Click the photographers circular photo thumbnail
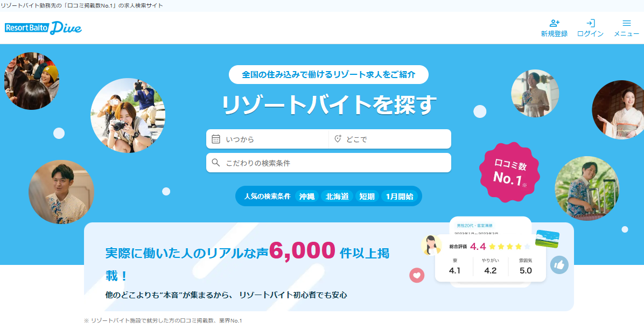The width and height of the screenshot is (644, 329). click(x=128, y=115)
